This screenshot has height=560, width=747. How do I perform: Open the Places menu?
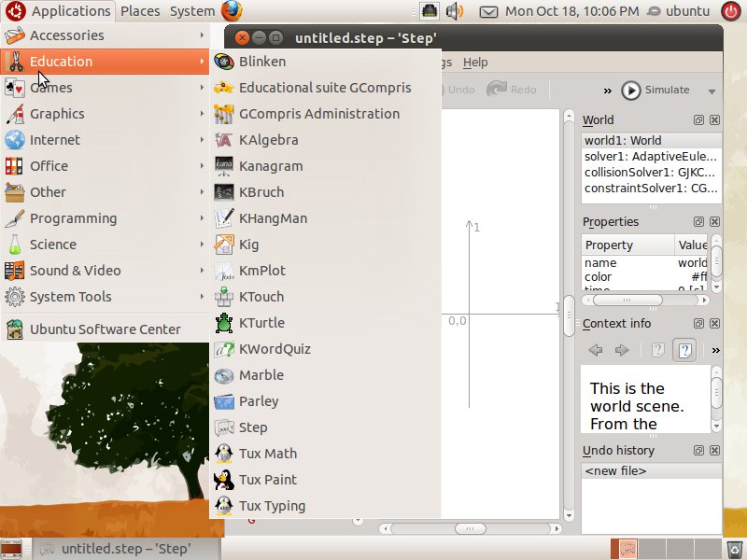[x=140, y=11]
